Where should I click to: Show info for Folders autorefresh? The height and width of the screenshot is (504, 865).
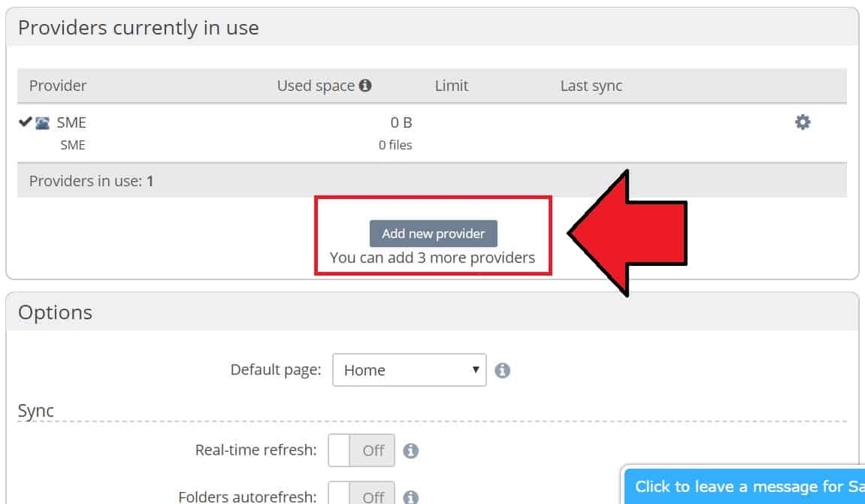click(410, 496)
